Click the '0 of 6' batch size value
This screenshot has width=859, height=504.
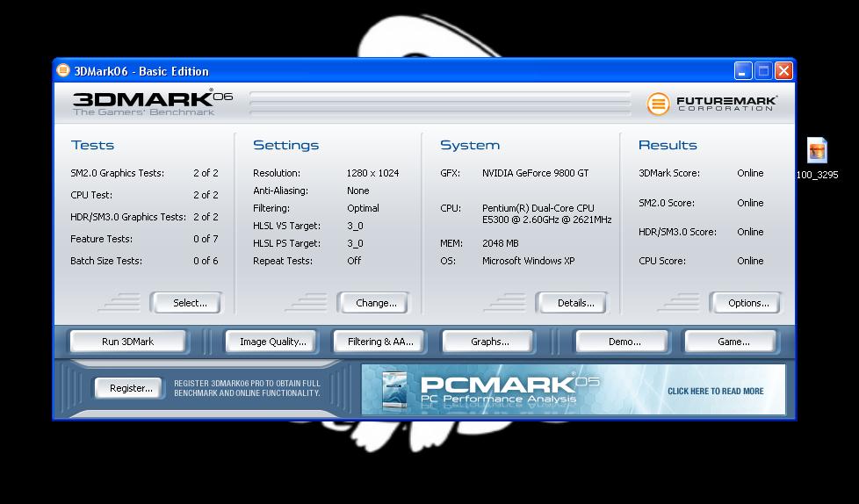tap(206, 261)
